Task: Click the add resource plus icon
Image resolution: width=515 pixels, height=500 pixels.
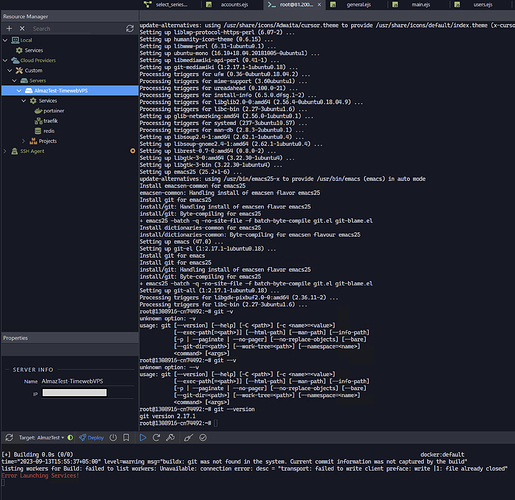Action: tap(9, 29)
